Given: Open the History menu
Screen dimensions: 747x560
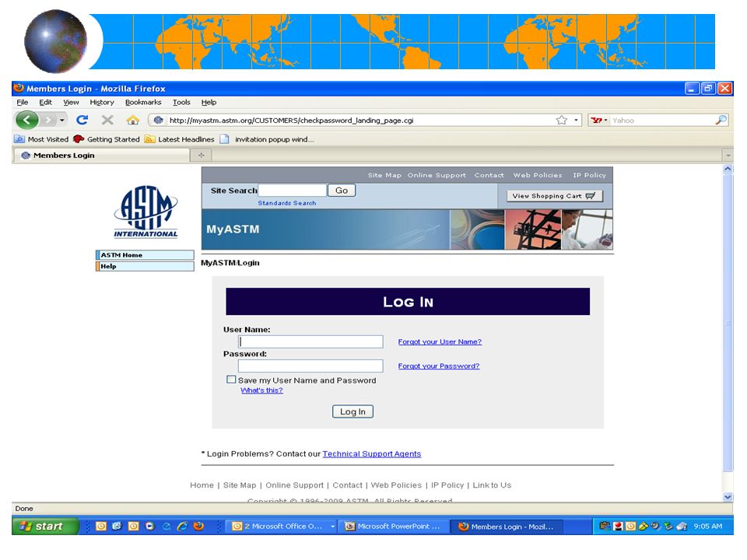Looking at the screenshot, I should point(102,102).
